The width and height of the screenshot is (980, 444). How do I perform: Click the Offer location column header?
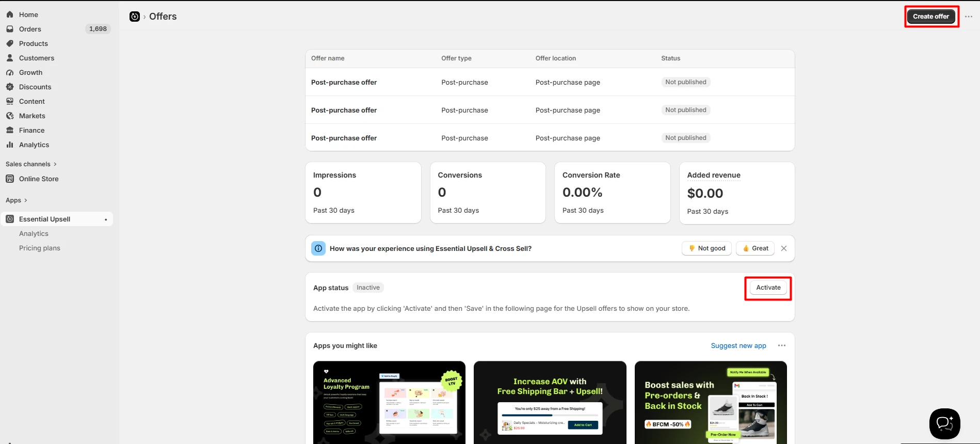coord(556,58)
